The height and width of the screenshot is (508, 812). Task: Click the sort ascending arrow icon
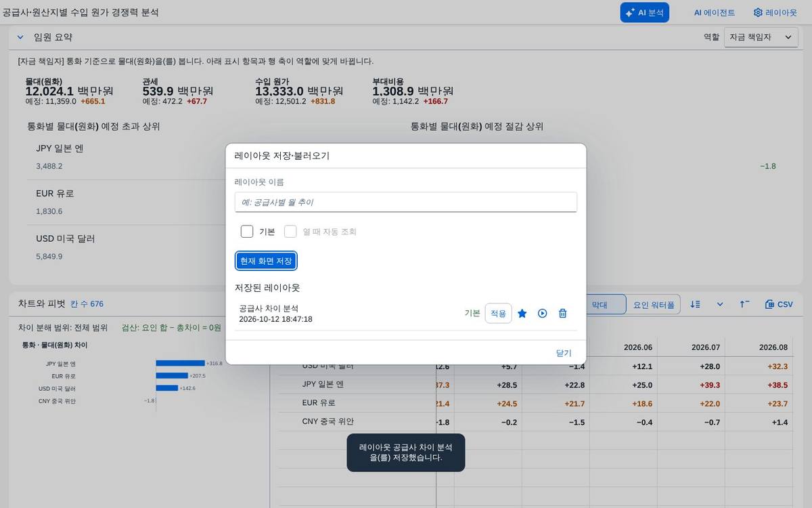pyautogui.click(x=744, y=305)
